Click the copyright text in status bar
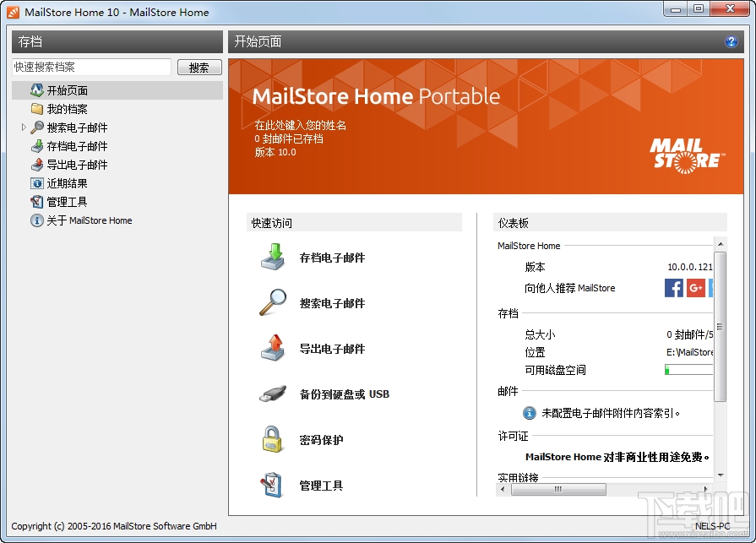756x543 pixels. click(114, 526)
